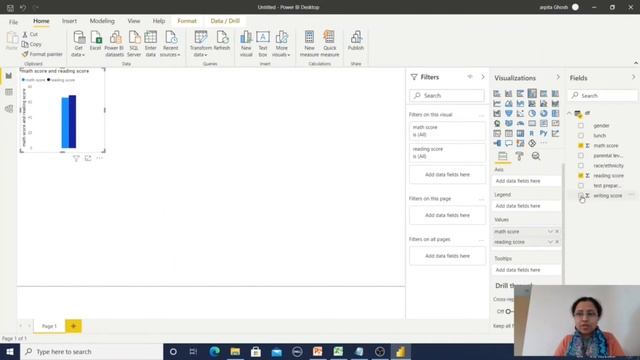Check the gender field
640x360 pixels.
(x=581, y=126)
